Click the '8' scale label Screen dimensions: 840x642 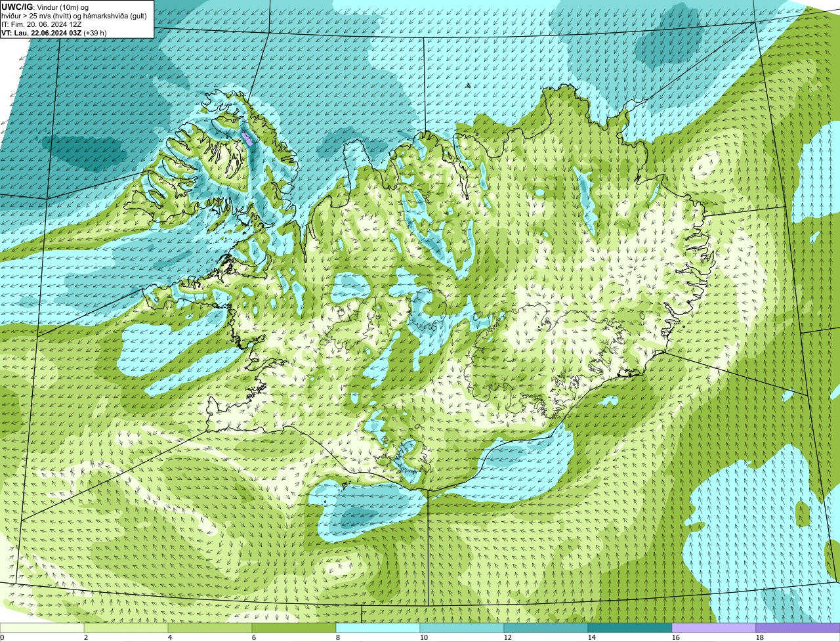click(x=338, y=637)
